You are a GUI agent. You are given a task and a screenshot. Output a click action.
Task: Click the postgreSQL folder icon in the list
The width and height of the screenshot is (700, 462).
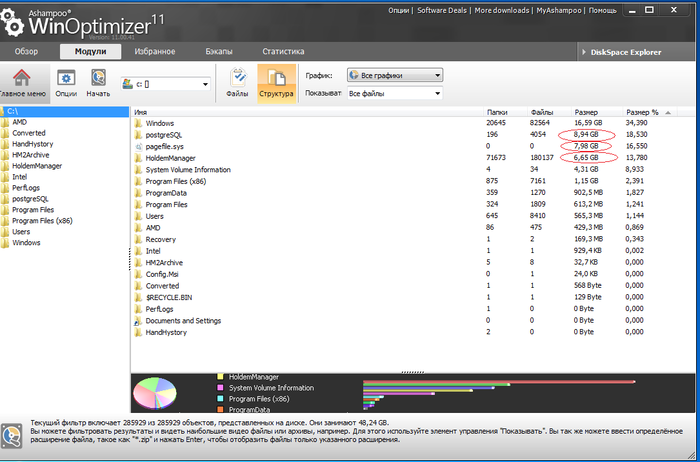coord(138,135)
